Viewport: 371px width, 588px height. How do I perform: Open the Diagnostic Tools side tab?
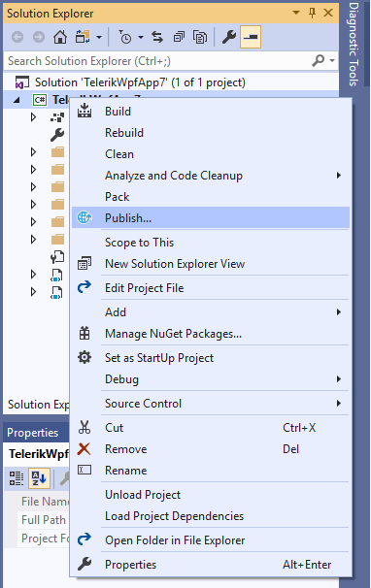pyautogui.click(x=353, y=44)
